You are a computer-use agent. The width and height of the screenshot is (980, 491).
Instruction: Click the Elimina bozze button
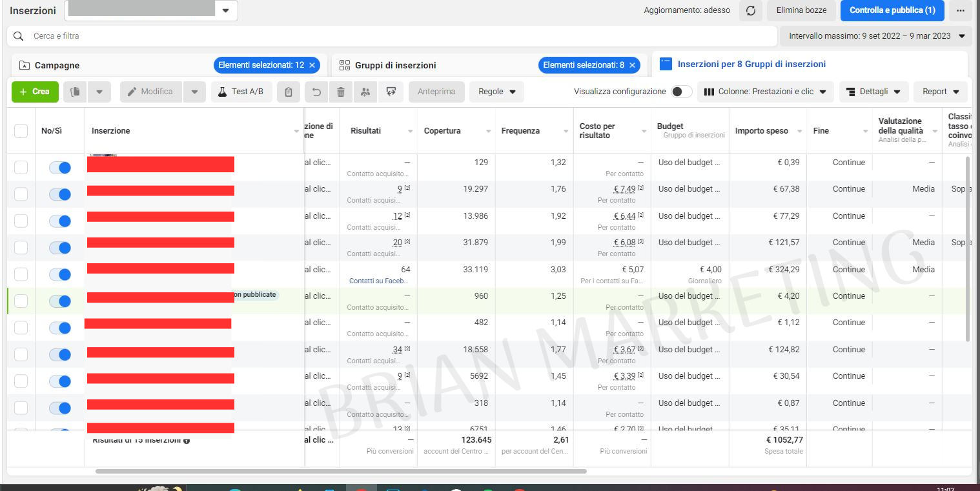tap(801, 10)
